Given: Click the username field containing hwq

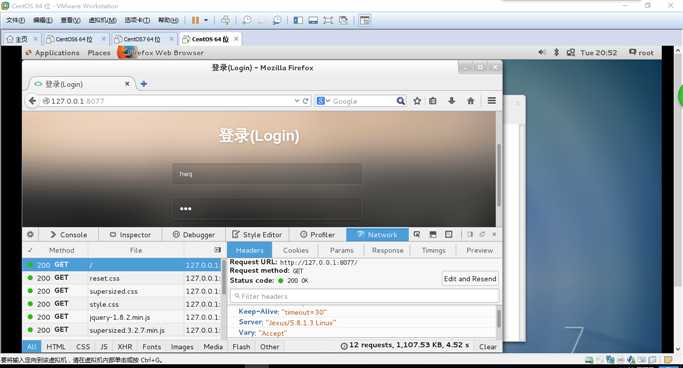Looking at the screenshot, I should tap(267, 174).
